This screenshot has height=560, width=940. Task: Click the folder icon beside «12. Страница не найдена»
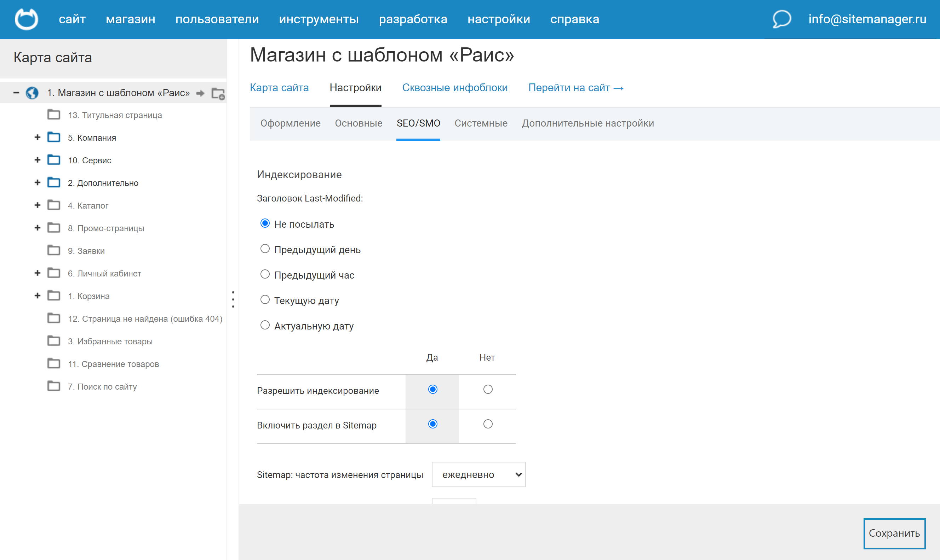[54, 318]
